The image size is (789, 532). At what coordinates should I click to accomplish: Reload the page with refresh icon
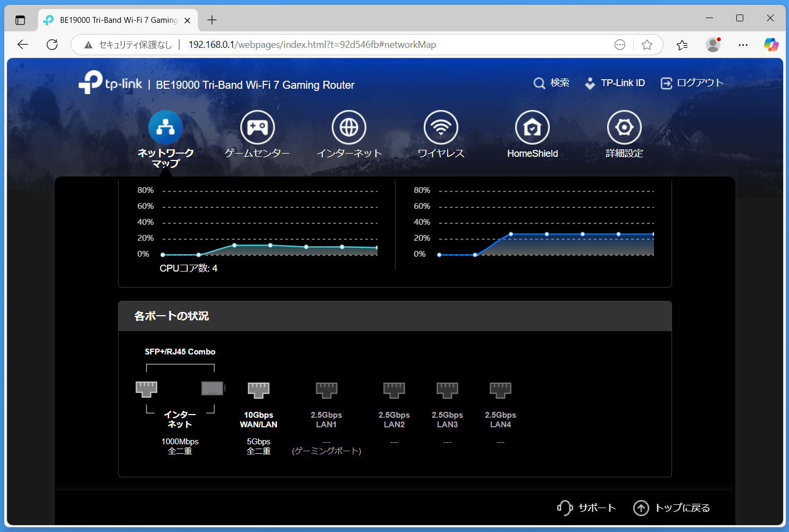click(52, 45)
